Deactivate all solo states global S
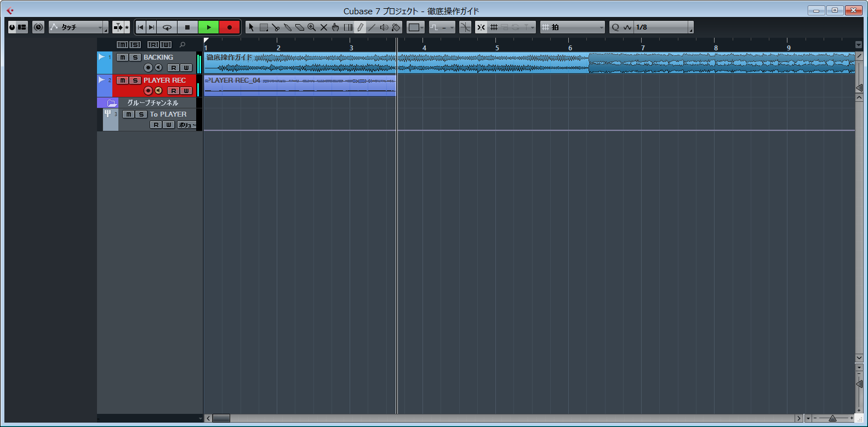 [135, 45]
